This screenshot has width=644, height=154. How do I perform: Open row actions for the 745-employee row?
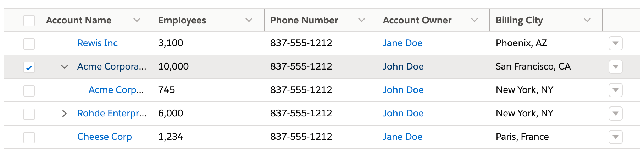coord(616,90)
